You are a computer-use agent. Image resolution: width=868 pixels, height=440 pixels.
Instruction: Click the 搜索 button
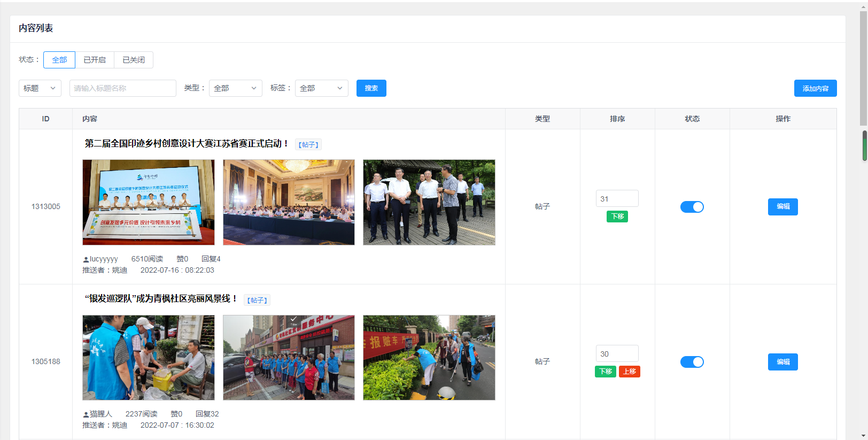coord(371,88)
